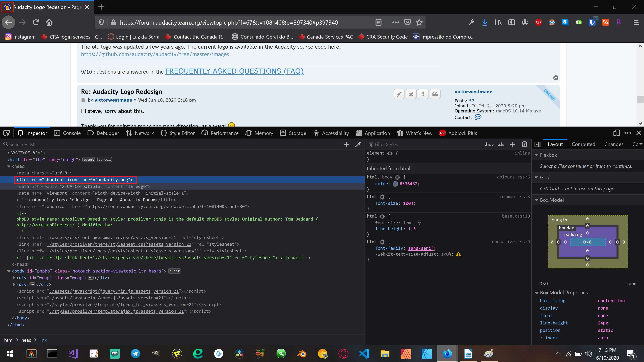Click the delete post X button
The height and width of the screenshot is (362, 644).
411,94
